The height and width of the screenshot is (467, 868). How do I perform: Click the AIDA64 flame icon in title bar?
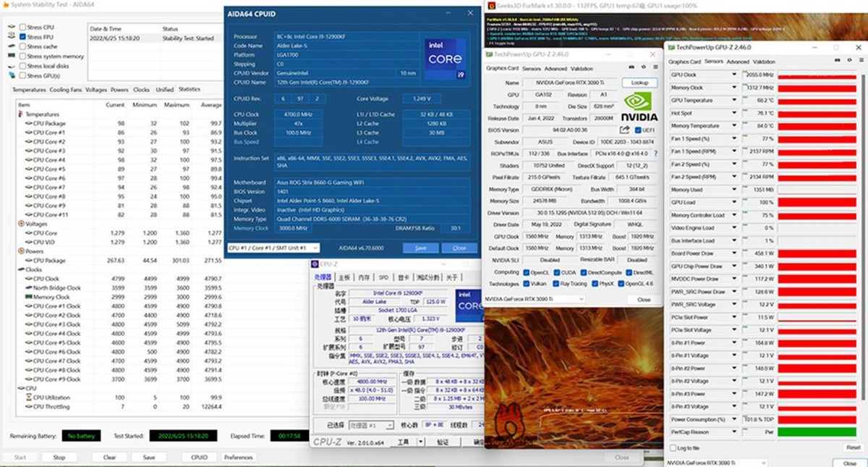[6, 4]
